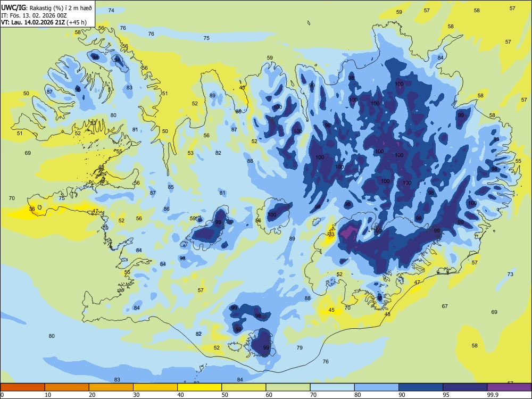The height and width of the screenshot is (399, 532).
Task: Click the pale blue 70–80 legend swatch
Action: (332, 387)
